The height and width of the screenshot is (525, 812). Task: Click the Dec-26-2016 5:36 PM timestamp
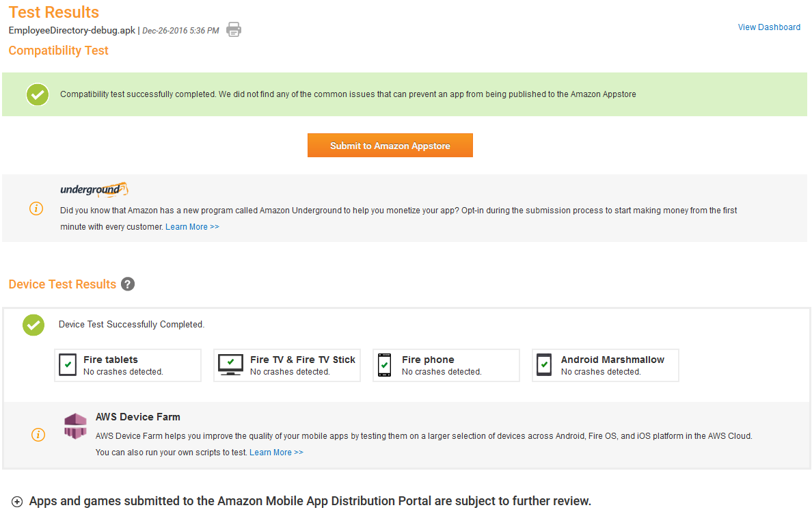(180, 31)
